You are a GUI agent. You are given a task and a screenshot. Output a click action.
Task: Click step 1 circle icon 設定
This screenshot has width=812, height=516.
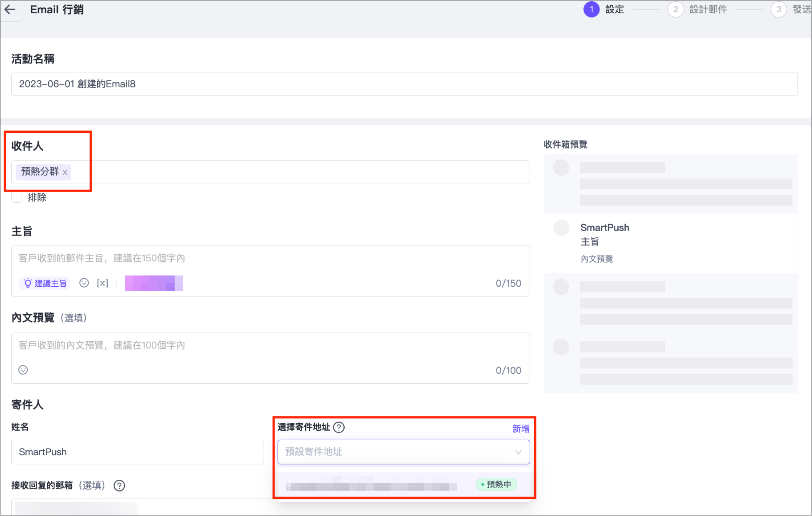[591, 10]
